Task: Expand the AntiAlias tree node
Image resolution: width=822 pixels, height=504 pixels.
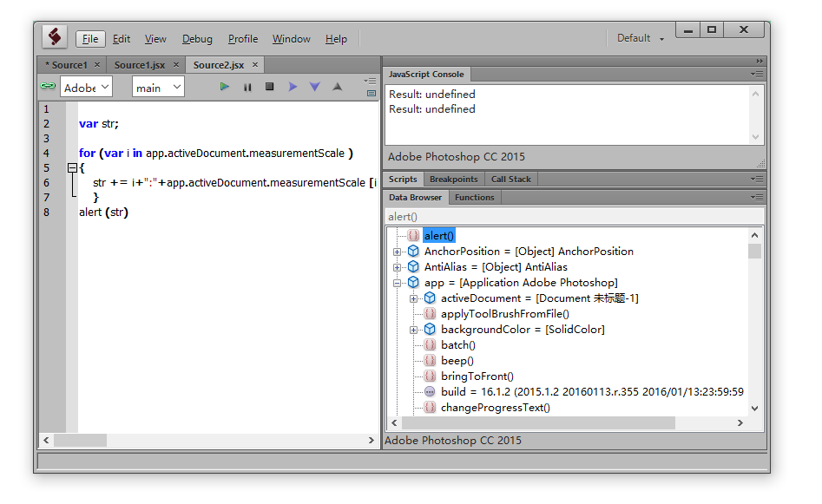Action: 397,268
